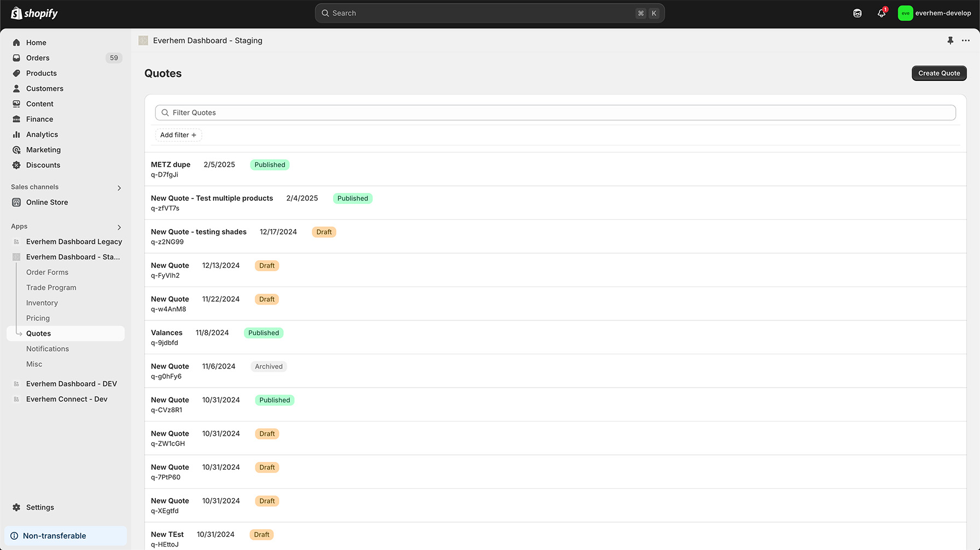The image size is (980, 550).
Task: Click the Content icon in sidebar
Action: [16, 104]
